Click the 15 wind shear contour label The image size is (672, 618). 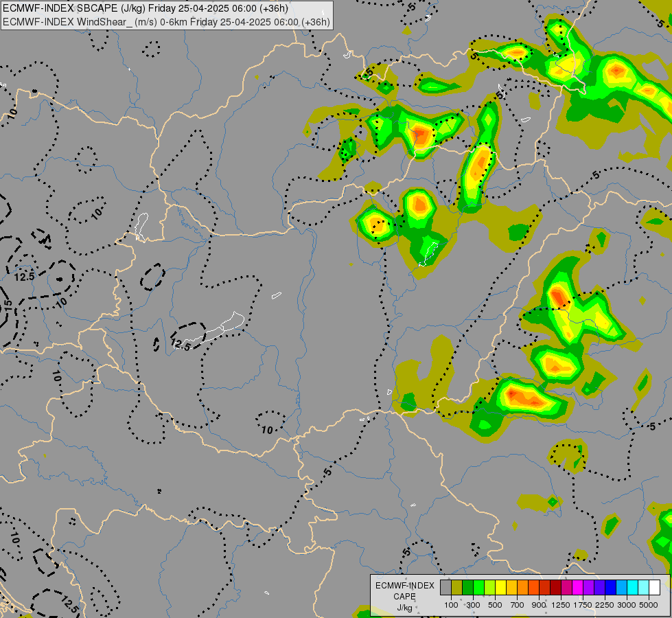click(8, 306)
